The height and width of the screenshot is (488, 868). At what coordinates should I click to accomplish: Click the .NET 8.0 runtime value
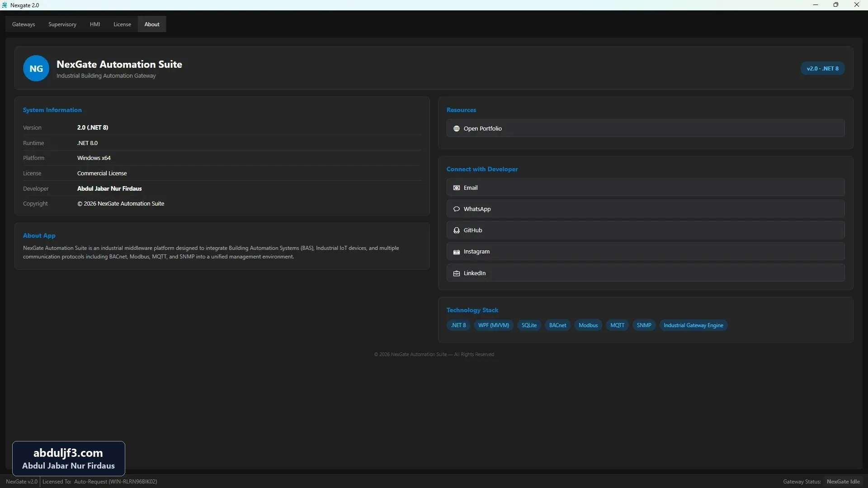[x=87, y=143]
